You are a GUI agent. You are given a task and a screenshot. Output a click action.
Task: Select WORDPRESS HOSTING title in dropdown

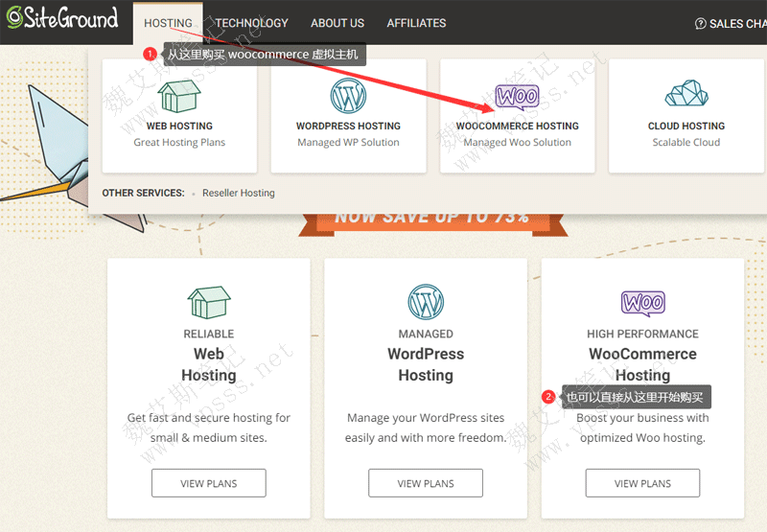[x=348, y=127]
